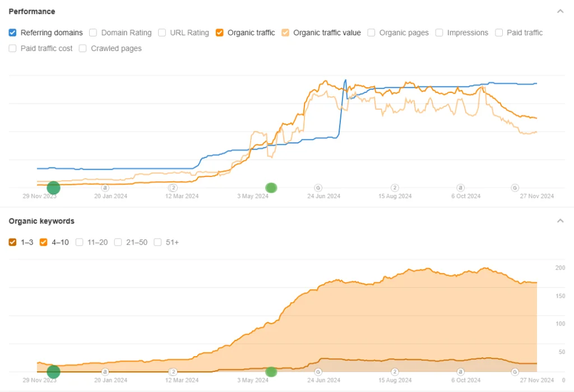This screenshot has width=574, height=392.
Task: Enable the 21–50 keyword positions checkbox
Action: 118,242
